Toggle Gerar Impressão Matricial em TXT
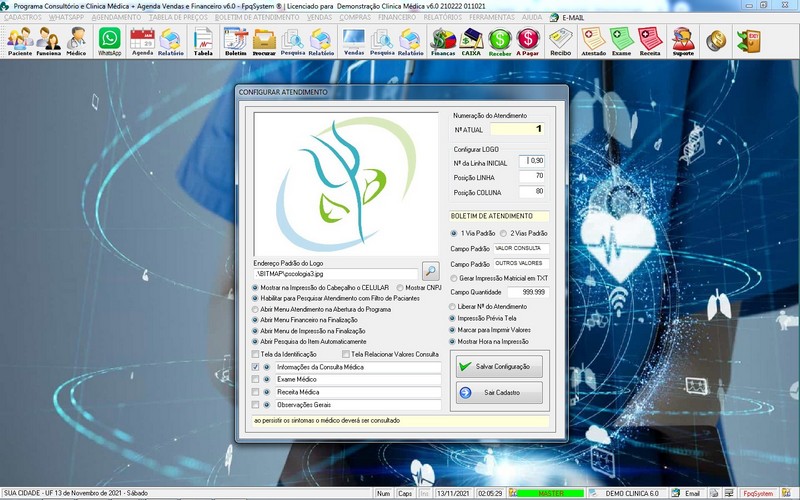Viewport: 800px width, 500px height. [454, 279]
